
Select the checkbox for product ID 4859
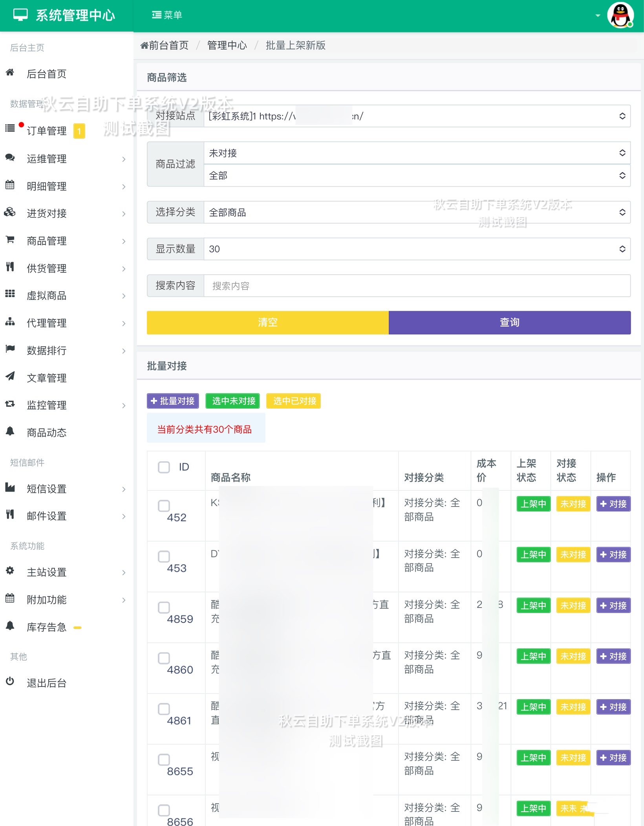tap(164, 607)
